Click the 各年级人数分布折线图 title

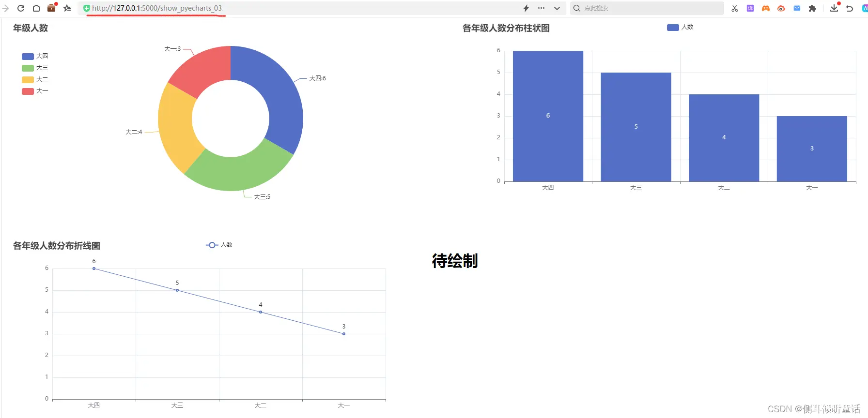point(57,246)
